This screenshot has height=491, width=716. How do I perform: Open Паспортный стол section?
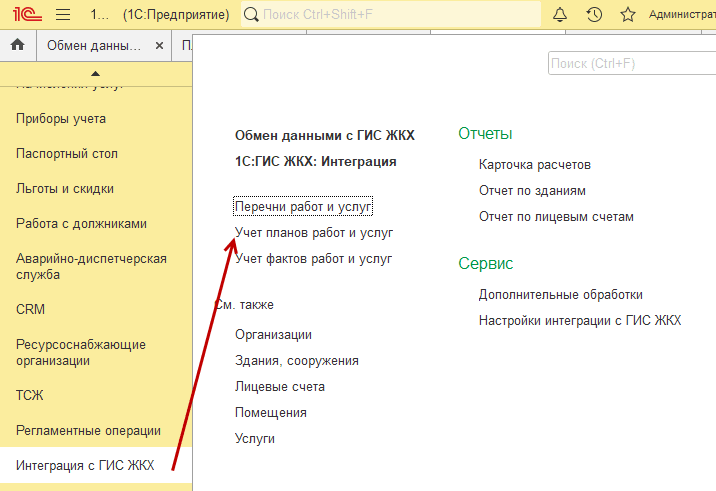(67, 153)
